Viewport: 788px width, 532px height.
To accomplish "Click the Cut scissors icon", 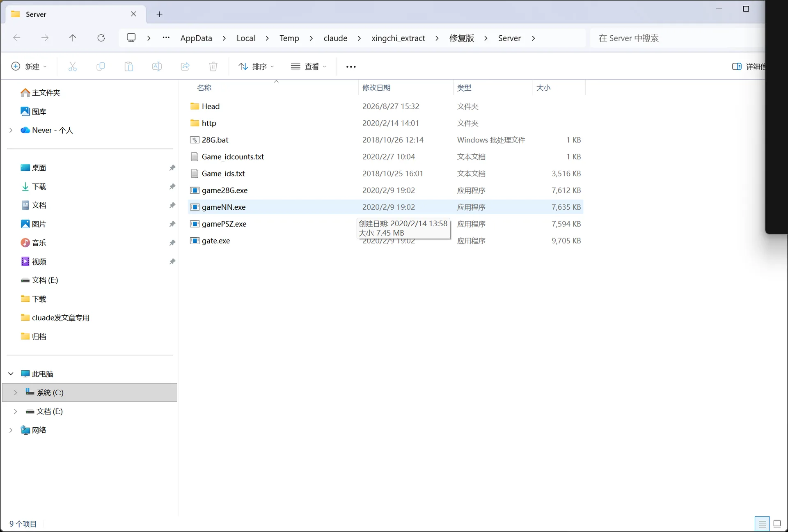I will click(x=73, y=66).
